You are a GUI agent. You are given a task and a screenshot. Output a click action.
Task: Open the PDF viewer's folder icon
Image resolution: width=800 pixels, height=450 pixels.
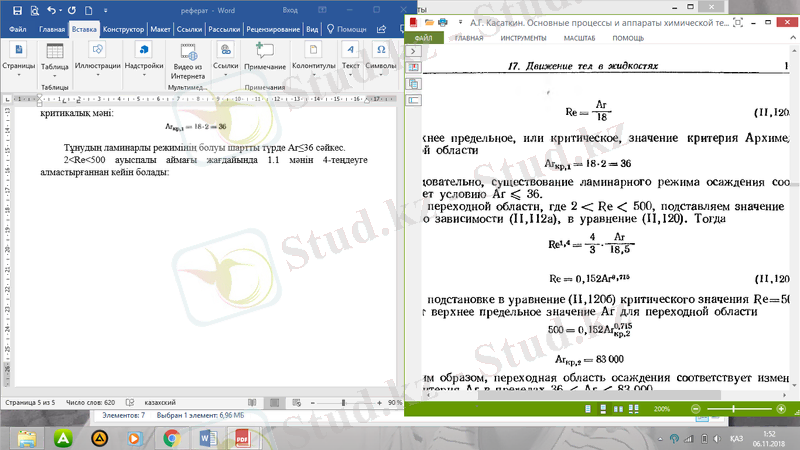click(429, 21)
